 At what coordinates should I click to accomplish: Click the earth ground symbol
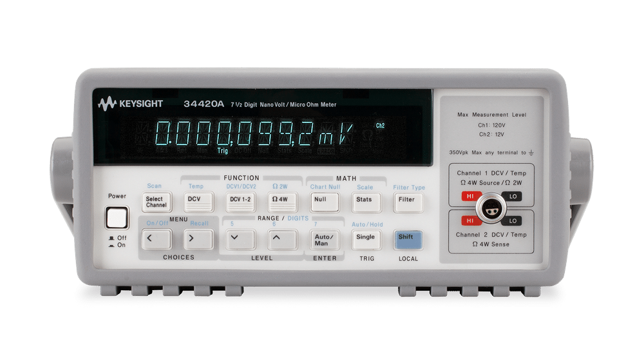coord(531,153)
